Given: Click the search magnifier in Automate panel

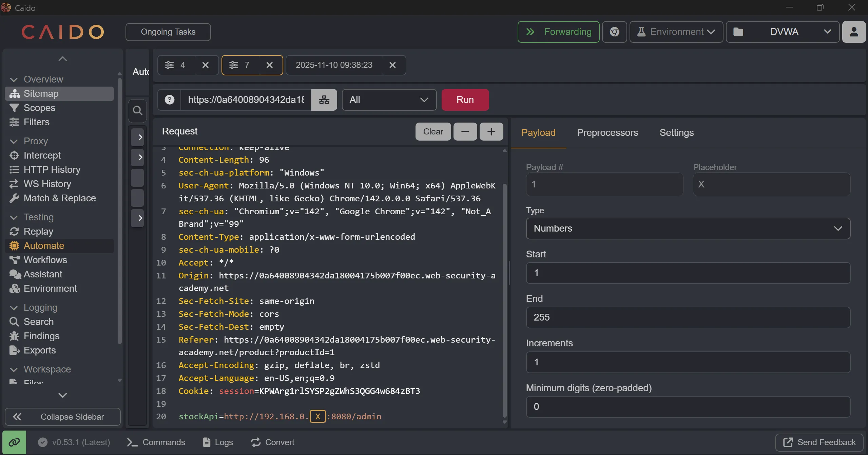Looking at the screenshot, I should (137, 110).
